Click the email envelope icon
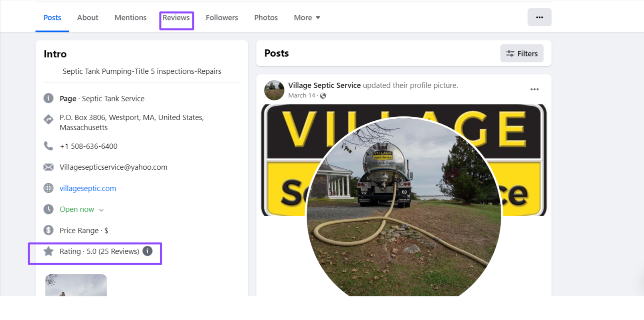This screenshot has height=320, width=644. 48,167
